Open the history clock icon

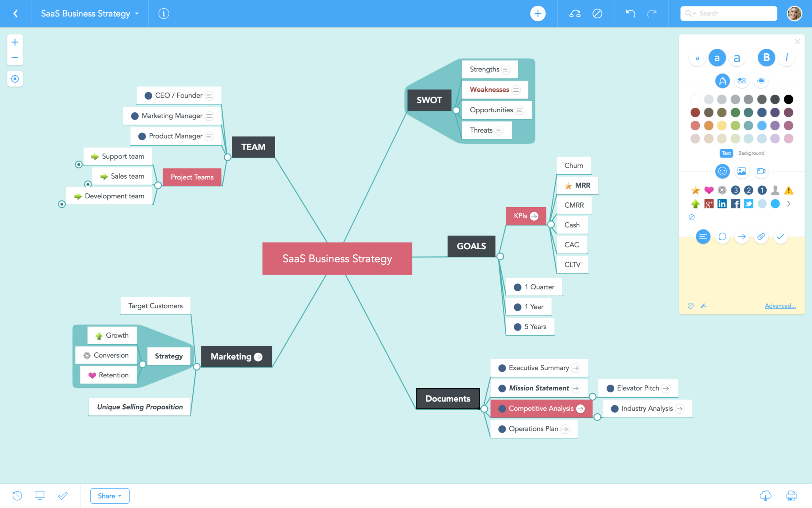click(17, 495)
